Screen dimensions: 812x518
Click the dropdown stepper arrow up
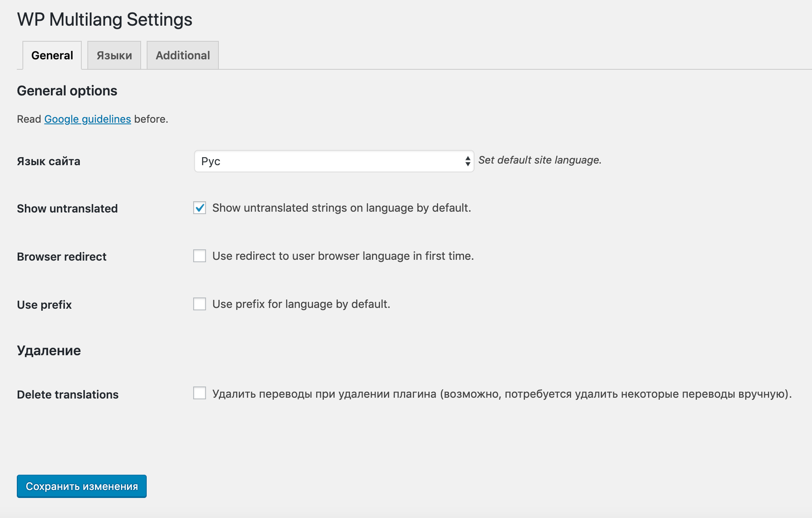pos(467,158)
